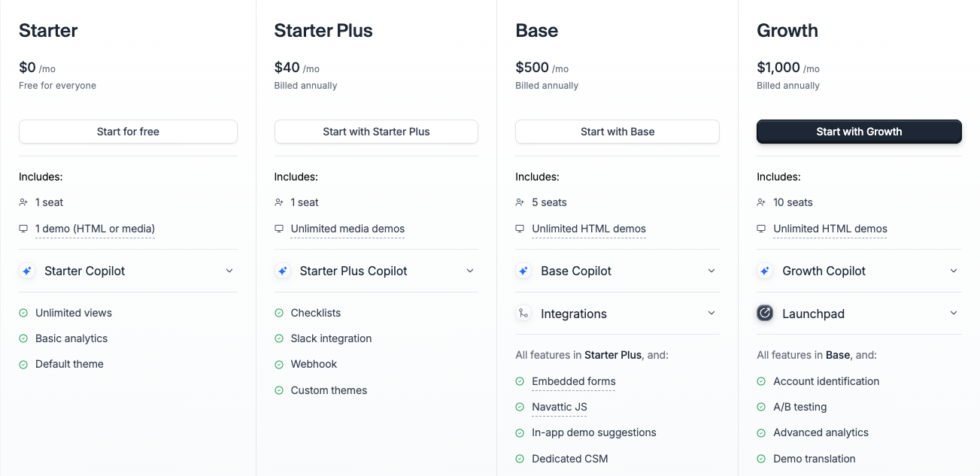Expand the Integrations section under Base
The width and height of the screenshot is (980, 476).
click(x=711, y=314)
